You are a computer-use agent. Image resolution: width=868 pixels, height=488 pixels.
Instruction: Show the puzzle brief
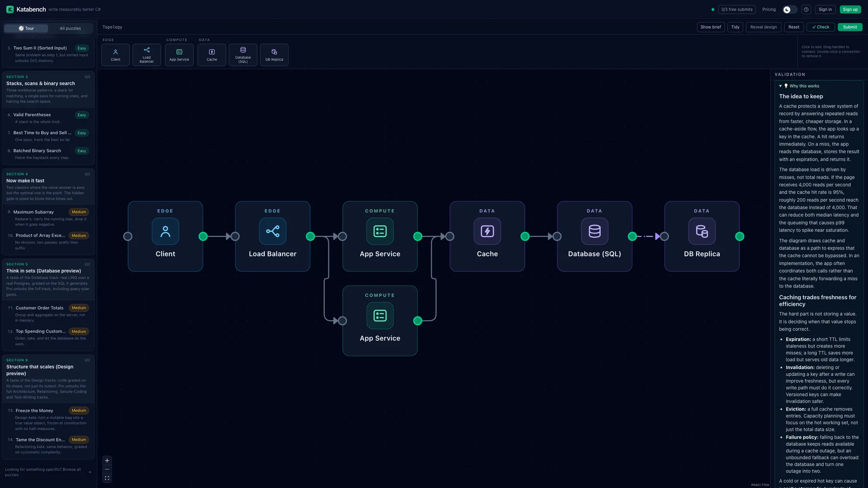point(711,27)
